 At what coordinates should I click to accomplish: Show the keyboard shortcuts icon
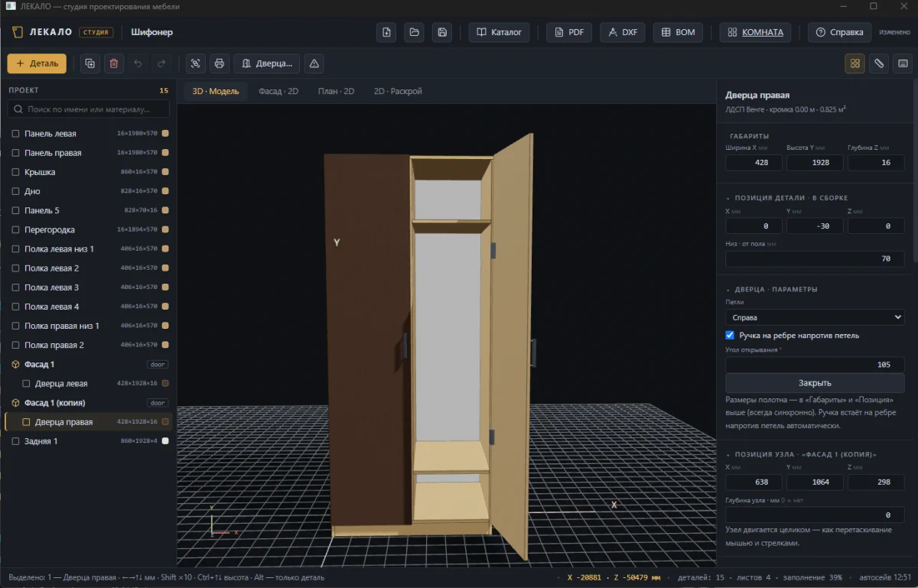(x=903, y=63)
